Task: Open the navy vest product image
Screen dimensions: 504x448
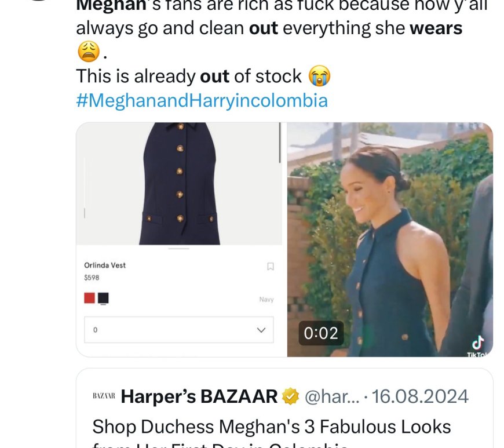Action: tap(179, 183)
